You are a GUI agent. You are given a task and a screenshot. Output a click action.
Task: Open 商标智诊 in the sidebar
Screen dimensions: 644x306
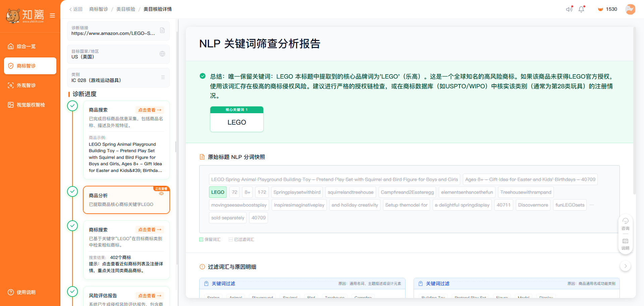point(30,66)
